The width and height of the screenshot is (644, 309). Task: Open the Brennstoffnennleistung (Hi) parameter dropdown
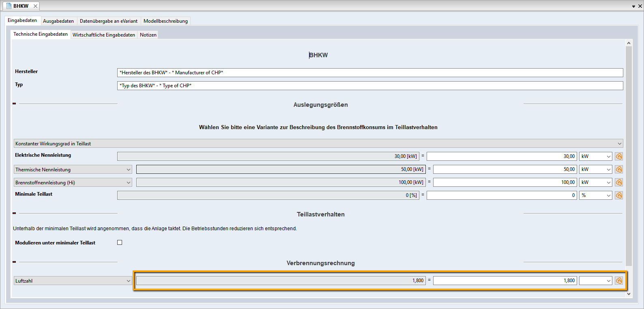[x=73, y=182]
